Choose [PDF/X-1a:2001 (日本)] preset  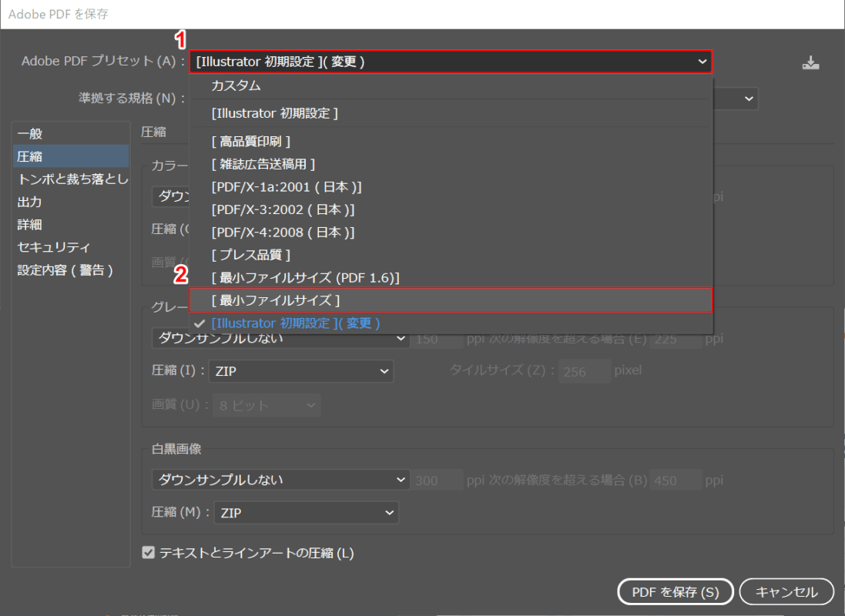coord(451,187)
